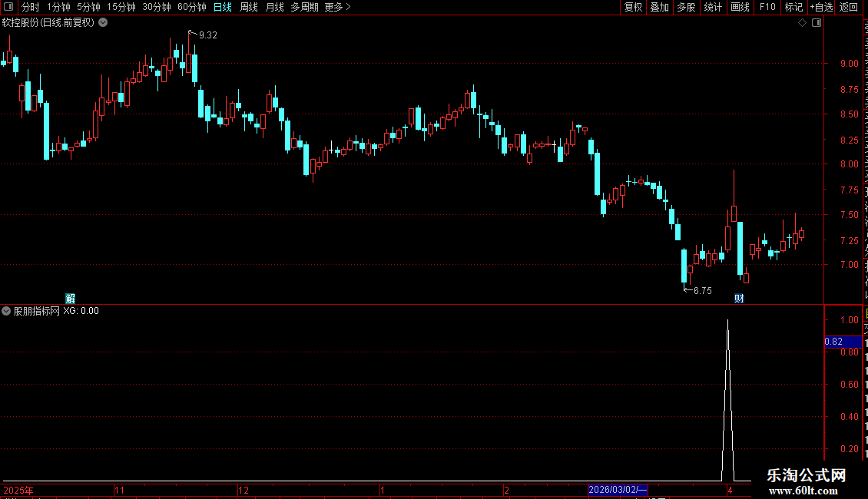868x499 pixels.
Task: Toggle the 多周期 multi-period view
Action: (304, 7)
